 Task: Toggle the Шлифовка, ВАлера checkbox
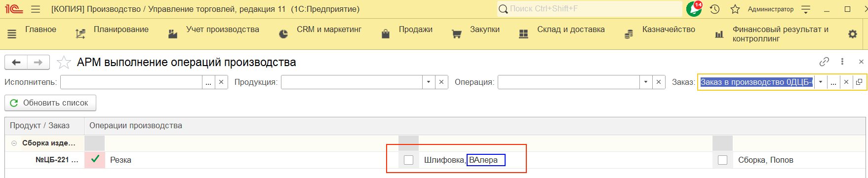(x=408, y=160)
